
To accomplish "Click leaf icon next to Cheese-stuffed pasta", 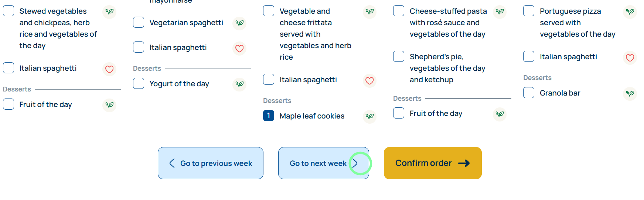I will click(x=500, y=11).
